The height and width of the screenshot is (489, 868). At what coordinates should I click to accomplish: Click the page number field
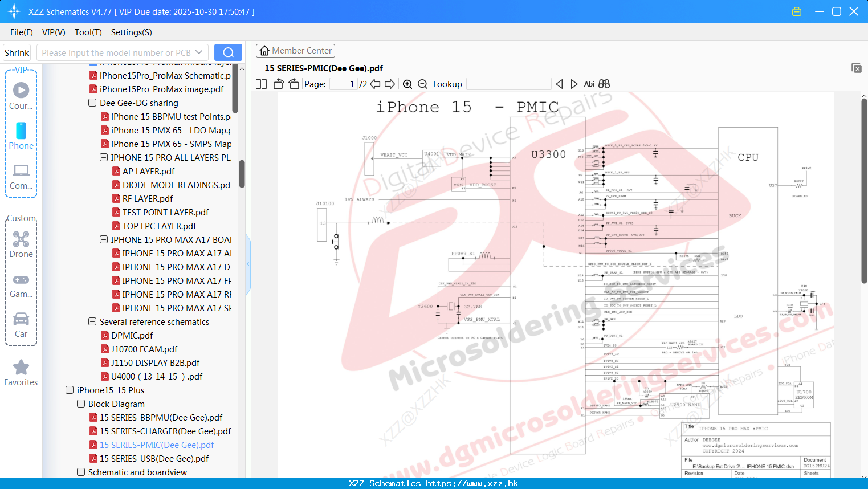pos(343,84)
